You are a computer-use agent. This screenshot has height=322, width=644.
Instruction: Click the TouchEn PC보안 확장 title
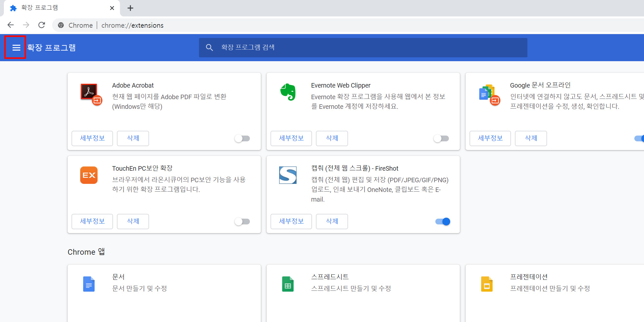click(x=142, y=168)
